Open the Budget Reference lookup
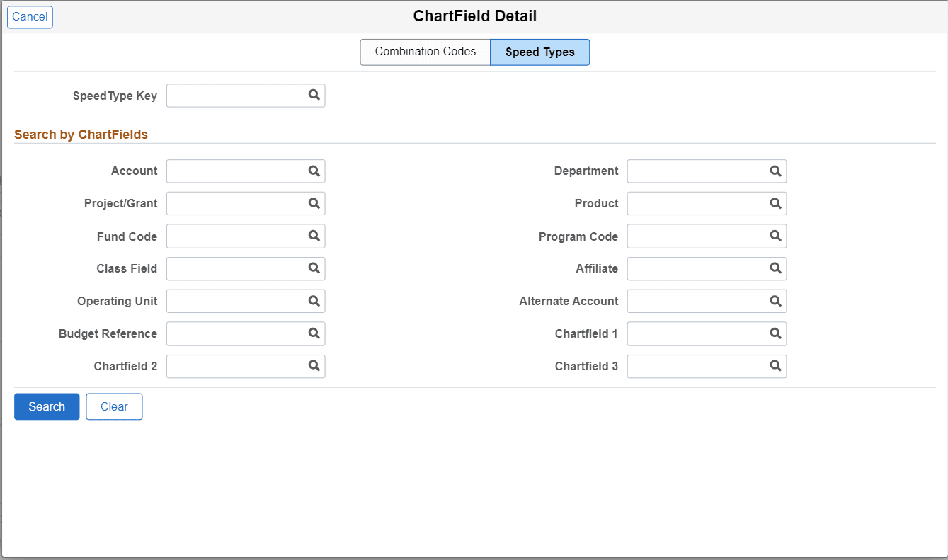Viewport: 948px width, 560px height. [x=314, y=333]
